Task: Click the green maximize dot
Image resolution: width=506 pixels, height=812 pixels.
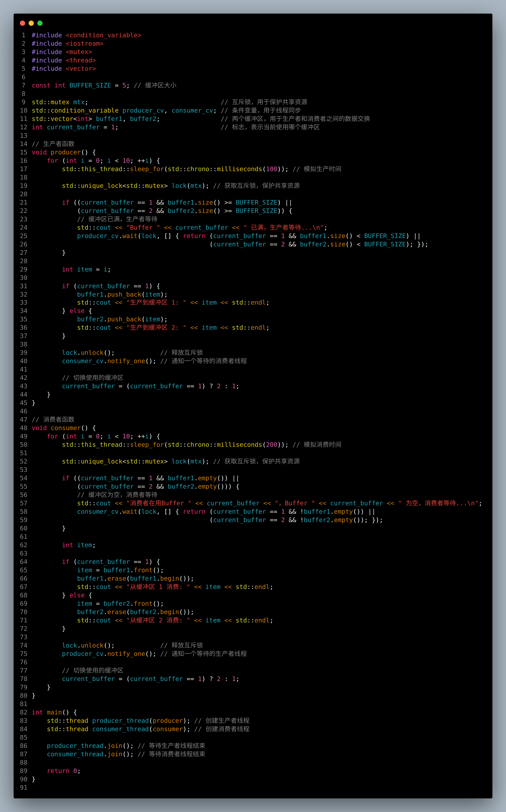Action: (40, 23)
